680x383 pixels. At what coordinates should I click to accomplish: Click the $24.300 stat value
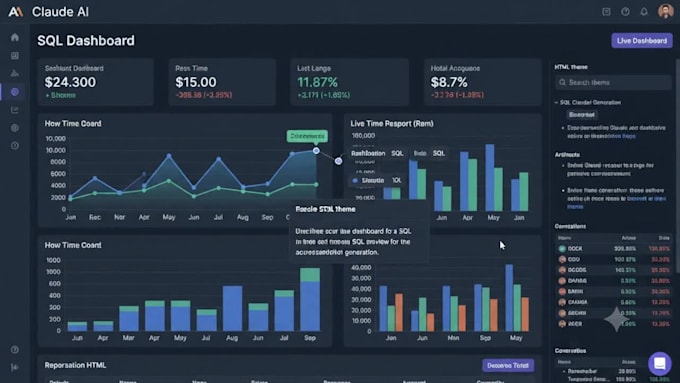[70, 82]
